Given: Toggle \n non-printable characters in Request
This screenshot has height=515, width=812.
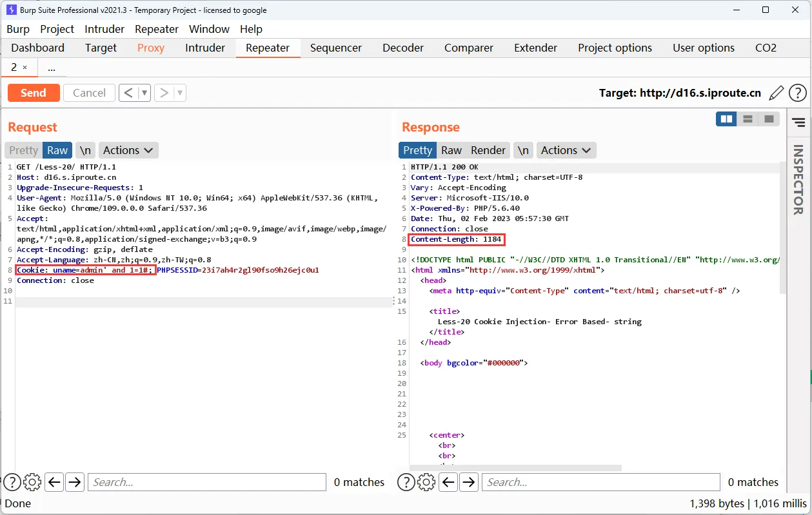Looking at the screenshot, I should (85, 150).
